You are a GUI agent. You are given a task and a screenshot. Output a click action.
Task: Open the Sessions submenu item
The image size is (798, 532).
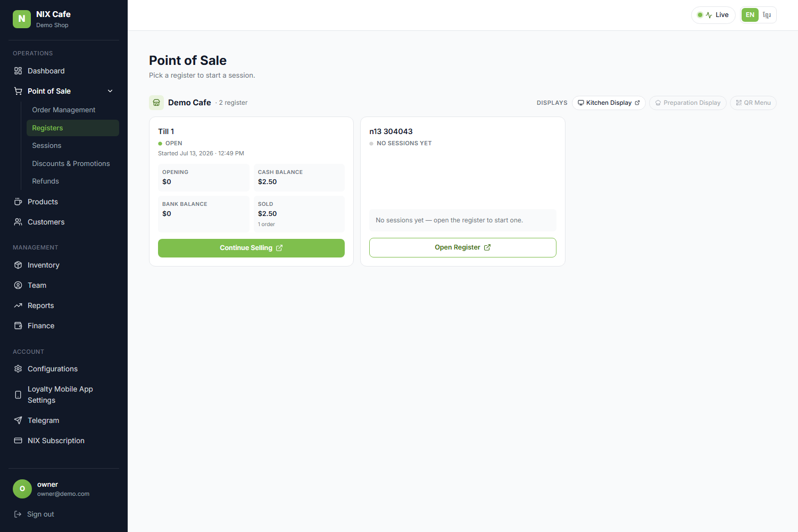[47, 145]
